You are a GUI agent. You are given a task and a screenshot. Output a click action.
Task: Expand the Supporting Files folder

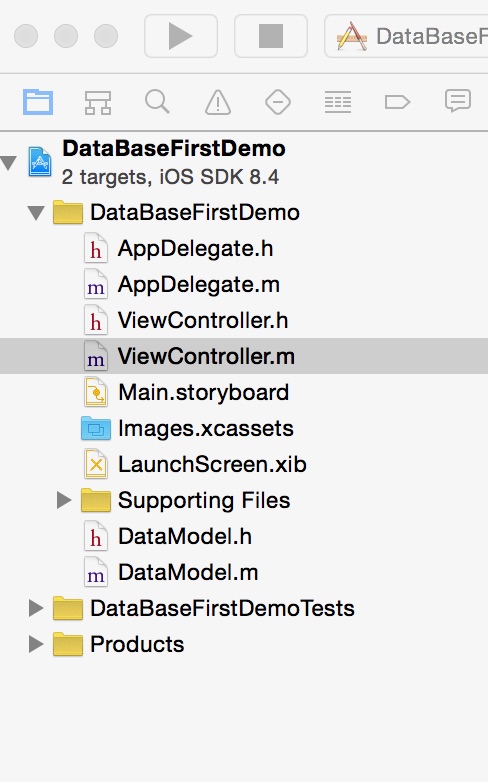click(x=64, y=500)
